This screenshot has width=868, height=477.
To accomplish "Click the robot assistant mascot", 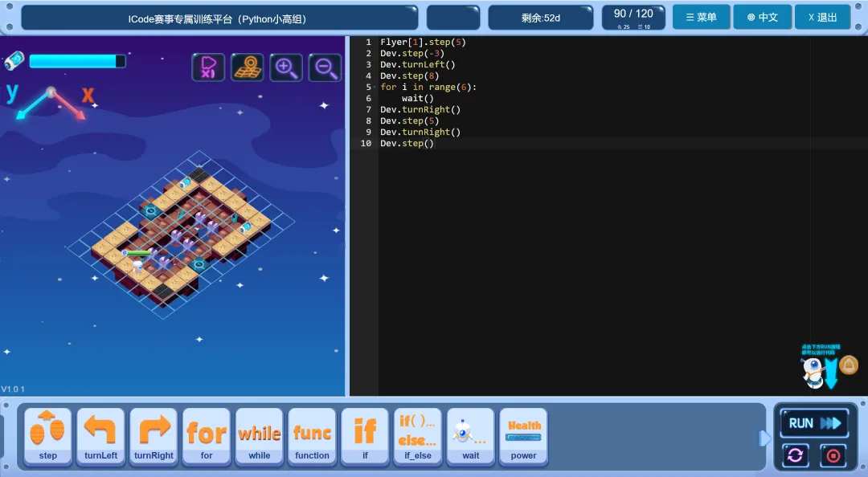I will pyautogui.click(x=813, y=372).
